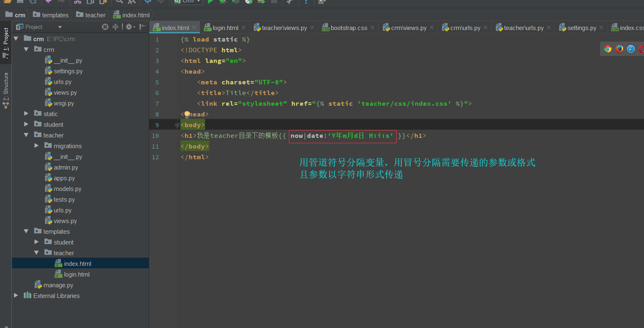Click the collapse all icon in Project panel
The width and height of the screenshot is (644, 328).
(x=115, y=27)
